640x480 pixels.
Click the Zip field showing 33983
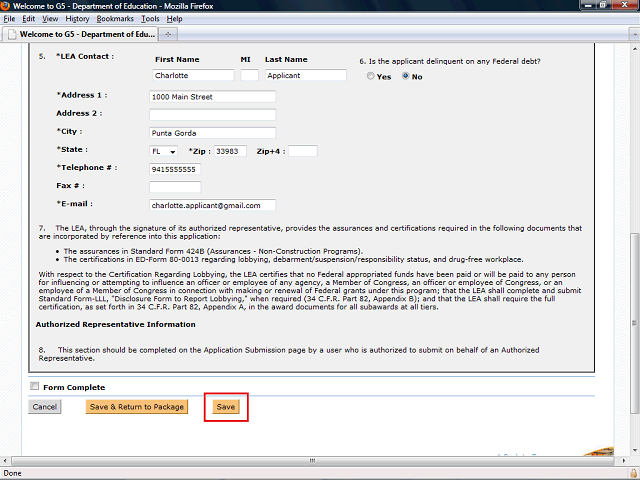[x=230, y=151]
